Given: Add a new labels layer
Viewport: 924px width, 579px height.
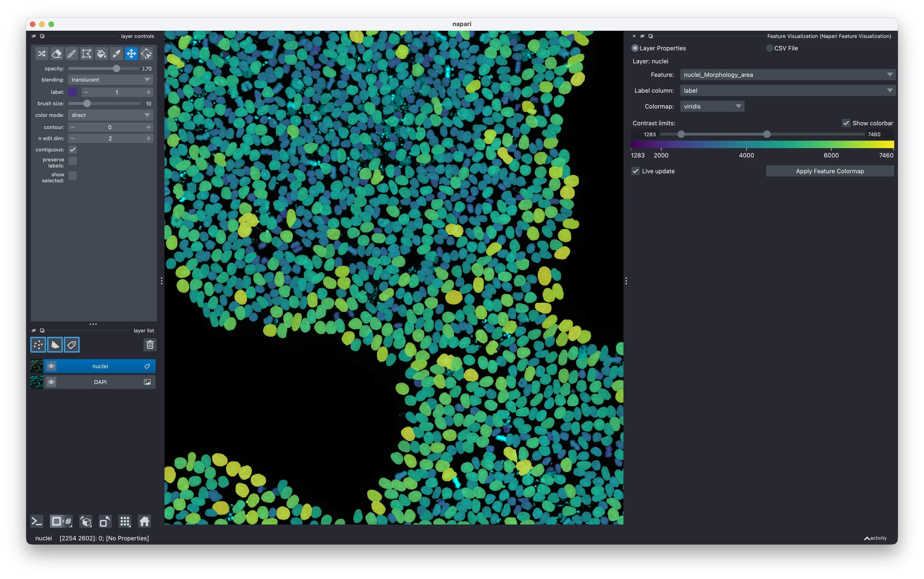Looking at the screenshot, I should click(72, 345).
